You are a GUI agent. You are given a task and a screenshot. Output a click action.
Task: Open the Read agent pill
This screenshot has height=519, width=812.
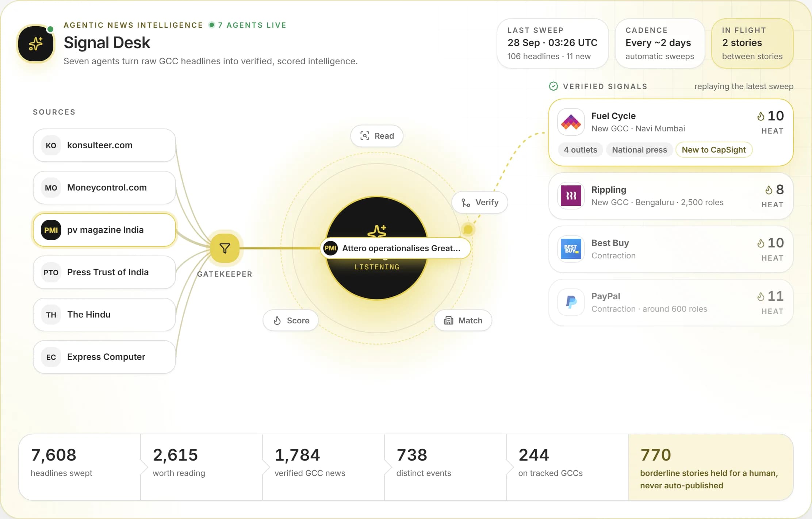pos(377,136)
